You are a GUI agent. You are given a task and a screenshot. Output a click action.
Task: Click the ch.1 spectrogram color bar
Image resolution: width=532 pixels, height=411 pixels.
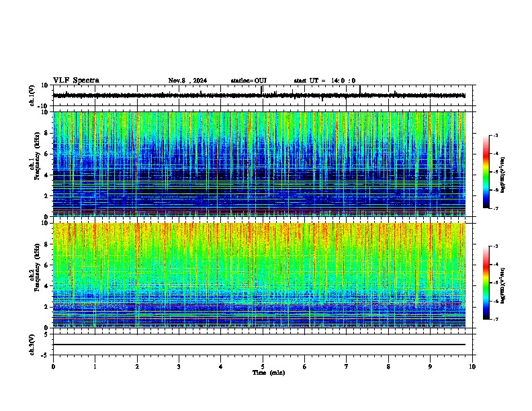[486, 172]
